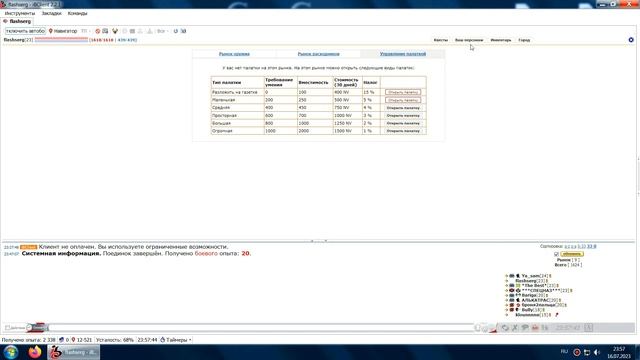Image resolution: width=640 pixels, height=360 pixels.
Task: Open the Windows Start menu
Action: pyautogui.click(x=10, y=352)
